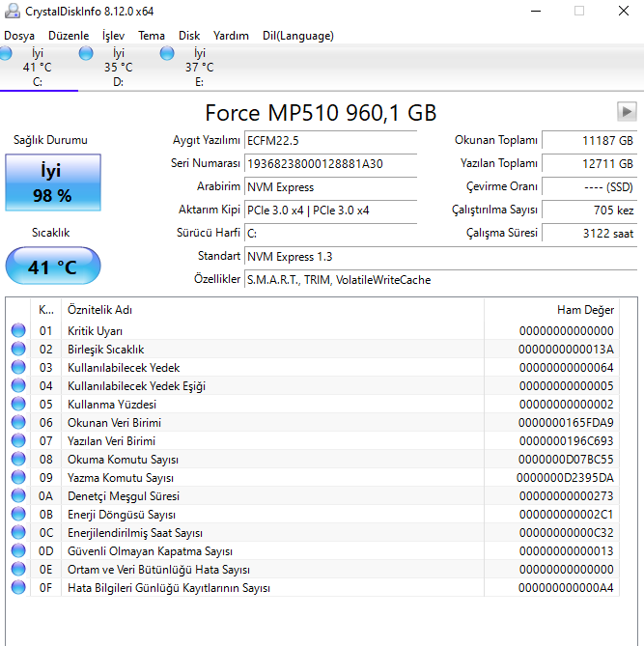Image resolution: width=644 pixels, height=646 pixels.
Task: Select raw value 0000000D2395DA
Action: pos(565,478)
